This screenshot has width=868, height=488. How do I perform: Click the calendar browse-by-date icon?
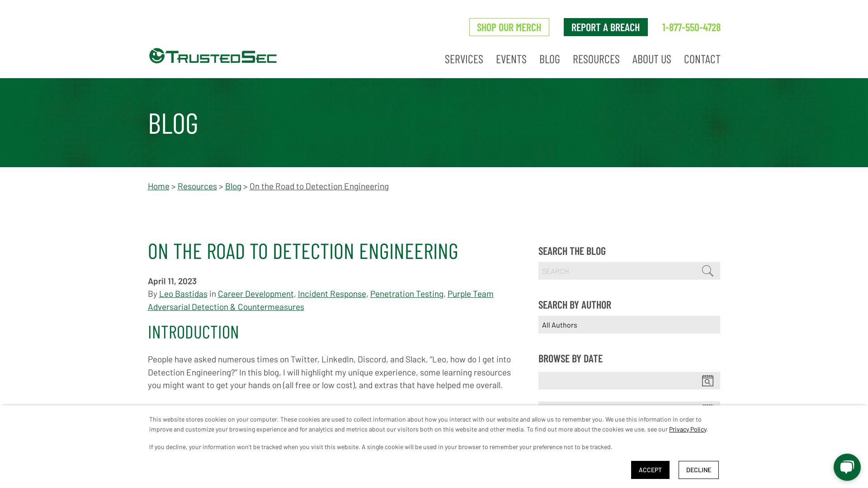708,381
